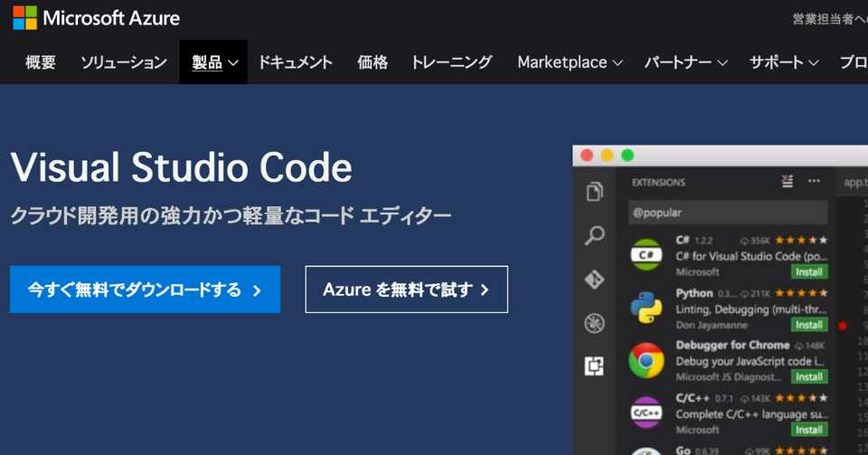The height and width of the screenshot is (455, 868).
Task: Open the 価格 nav item
Action: tap(373, 62)
